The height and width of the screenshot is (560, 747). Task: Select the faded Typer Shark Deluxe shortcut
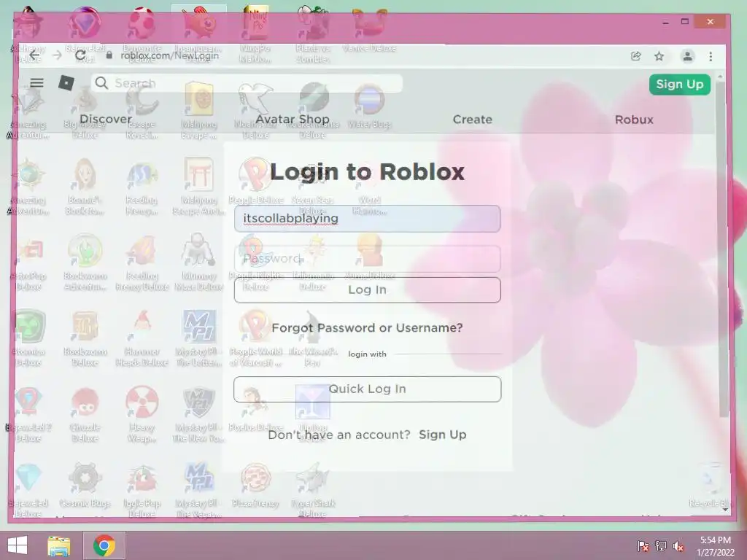coord(312,489)
